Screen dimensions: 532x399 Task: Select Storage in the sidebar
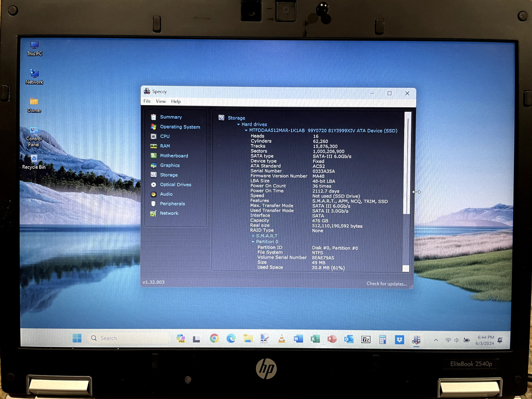(x=169, y=175)
